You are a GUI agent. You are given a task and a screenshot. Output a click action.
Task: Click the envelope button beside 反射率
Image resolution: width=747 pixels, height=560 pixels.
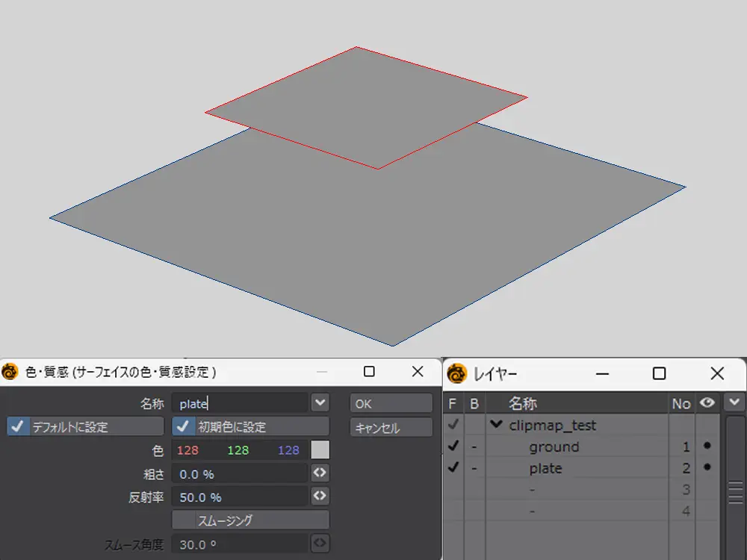click(320, 497)
